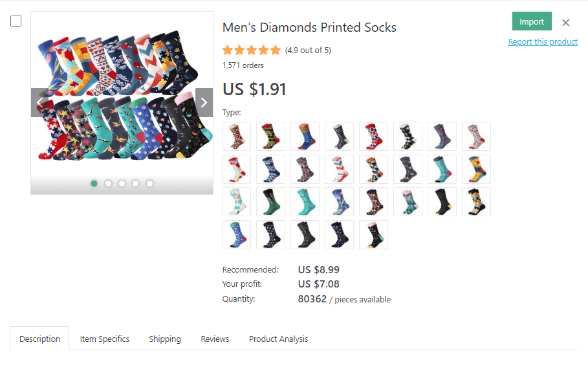588x371 pixels.
Task: Click the next image arrow on carousel
Action: pos(204,102)
